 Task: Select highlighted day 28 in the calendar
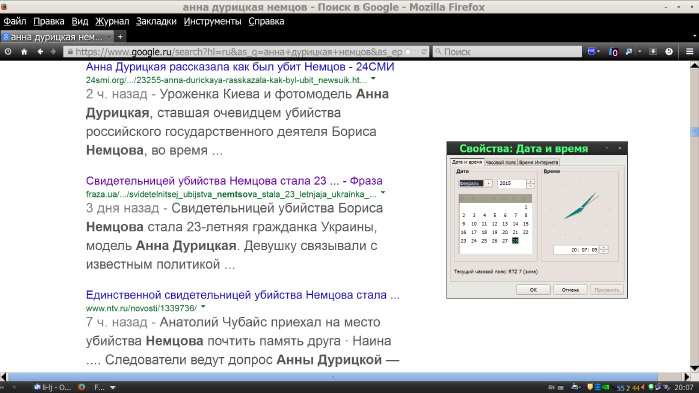pyautogui.click(x=515, y=241)
